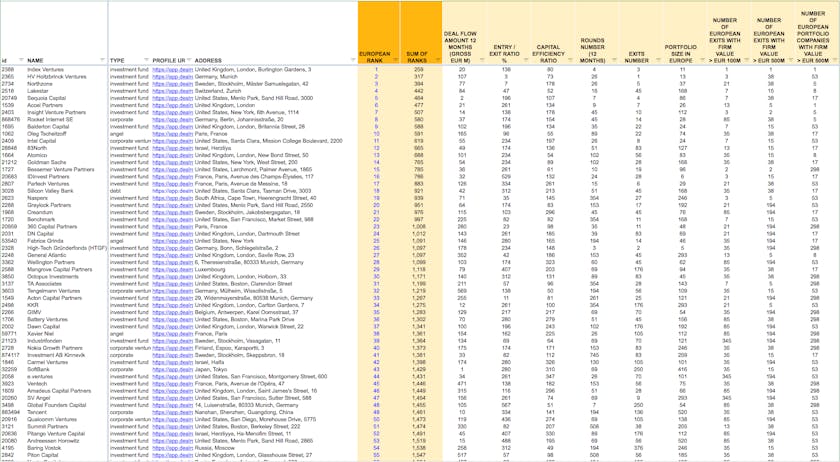Click the TYPE column filter icon
840x462 pixels.
[x=146, y=60]
